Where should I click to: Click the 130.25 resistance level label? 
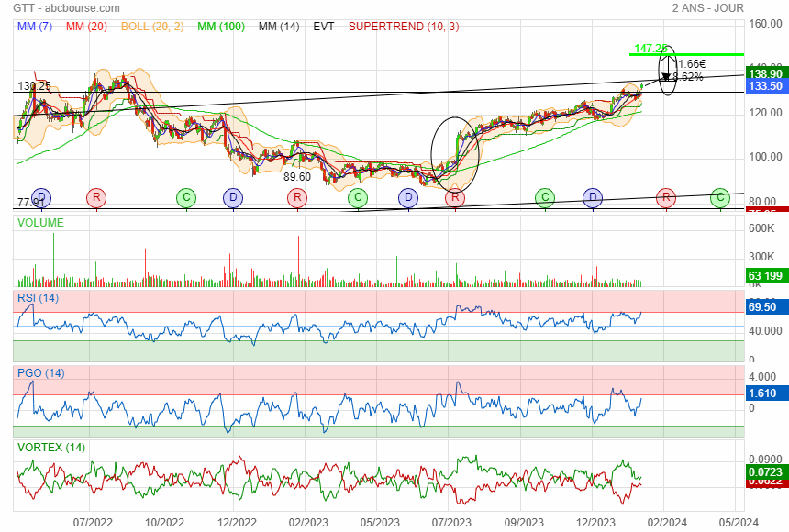[34, 86]
